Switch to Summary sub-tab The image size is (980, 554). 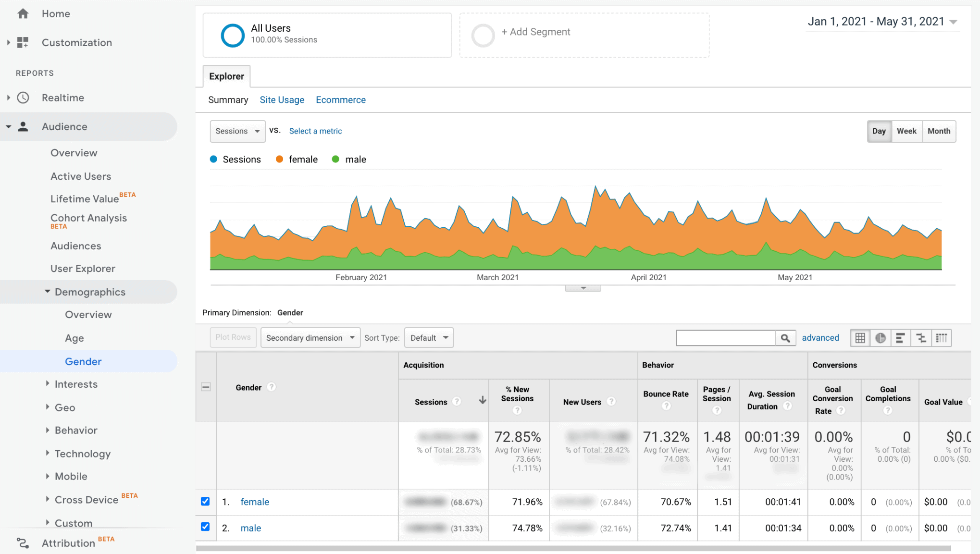pyautogui.click(x=228, y=100)
